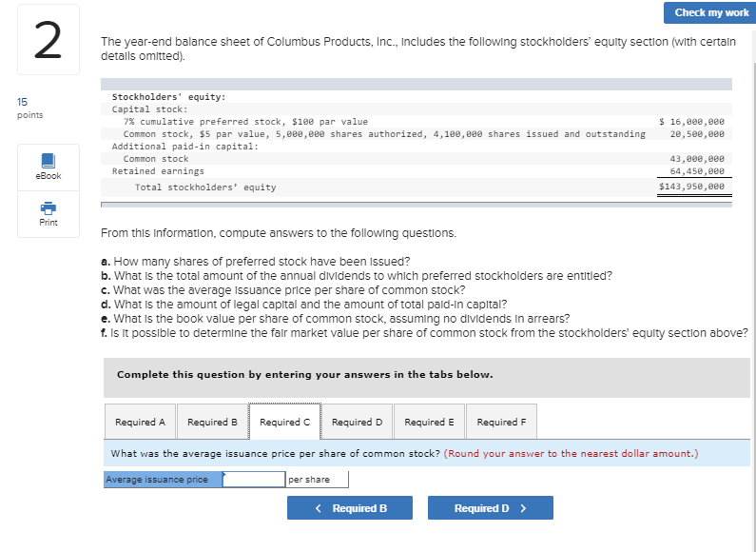The image size is (756, 552).
Task: Click the Print icon
Action: click(x=48, y=208)
